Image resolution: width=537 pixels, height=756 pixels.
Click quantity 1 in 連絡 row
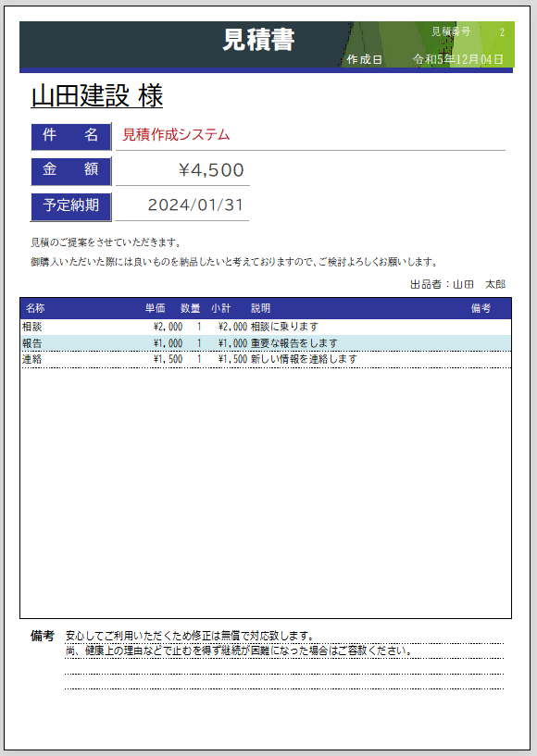pos(199,359)
